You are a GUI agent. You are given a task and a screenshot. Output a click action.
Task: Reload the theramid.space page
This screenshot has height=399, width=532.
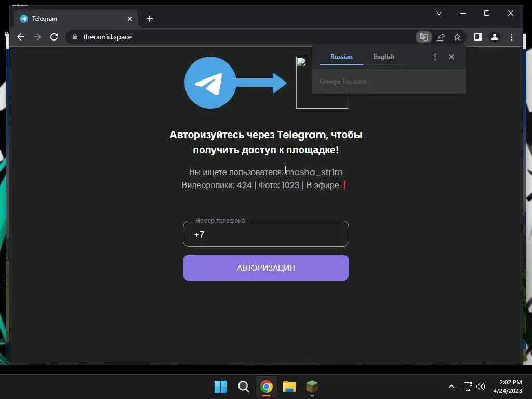(x=54, y=37)
